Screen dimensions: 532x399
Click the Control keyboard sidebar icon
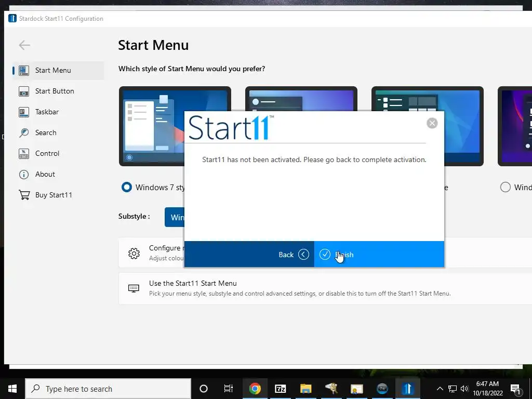(24, 154)
